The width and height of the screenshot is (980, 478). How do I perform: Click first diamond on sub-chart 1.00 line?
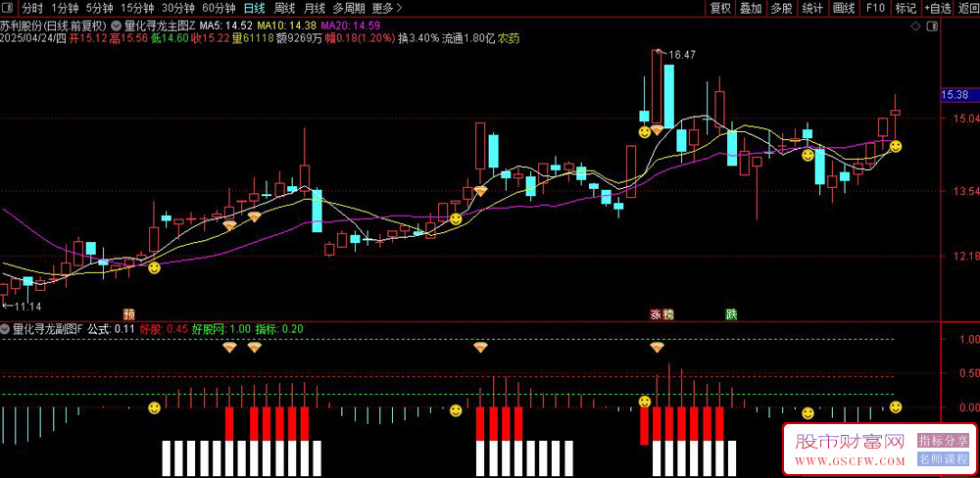(x=229, y=348)
